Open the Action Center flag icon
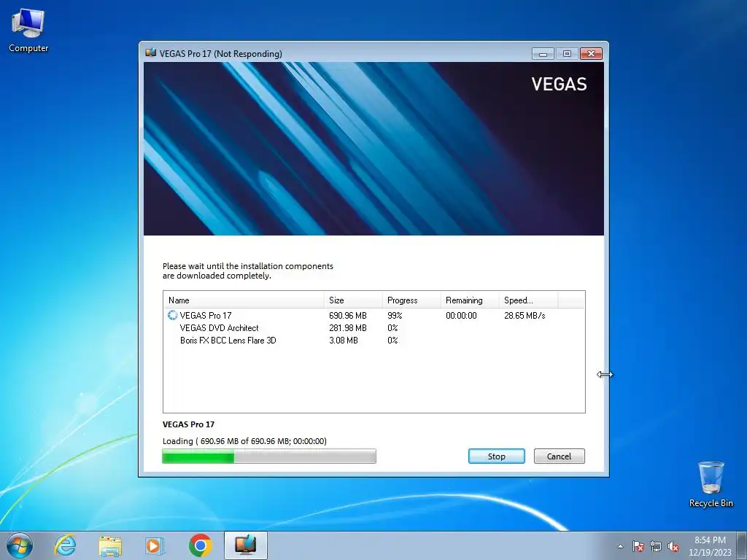 (638, 546)
